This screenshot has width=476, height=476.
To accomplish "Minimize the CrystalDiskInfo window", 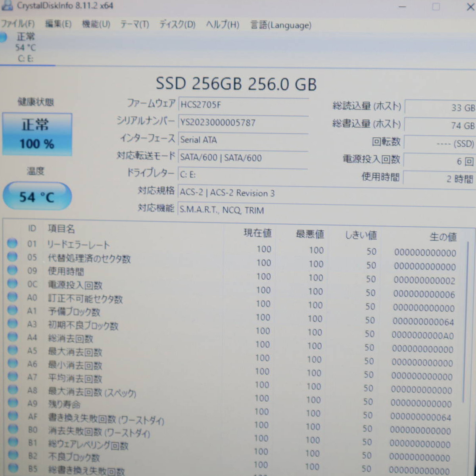I will click(402, 7).
